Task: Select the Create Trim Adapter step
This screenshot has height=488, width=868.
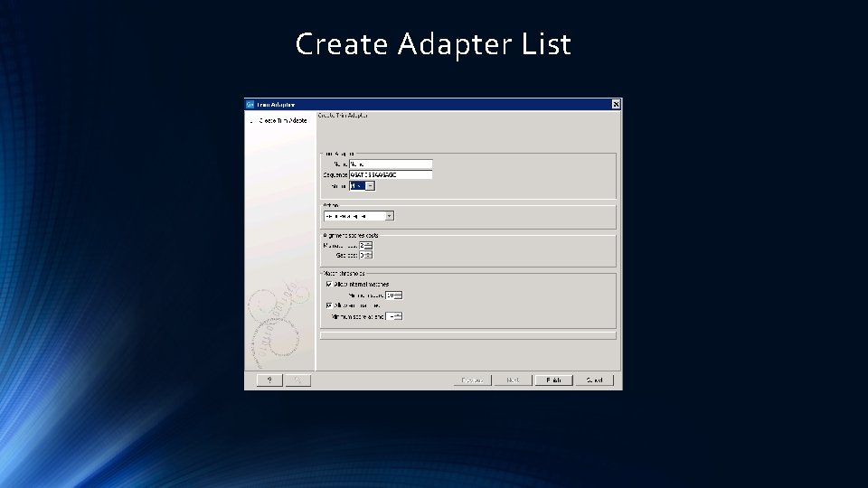Action: 282,120
